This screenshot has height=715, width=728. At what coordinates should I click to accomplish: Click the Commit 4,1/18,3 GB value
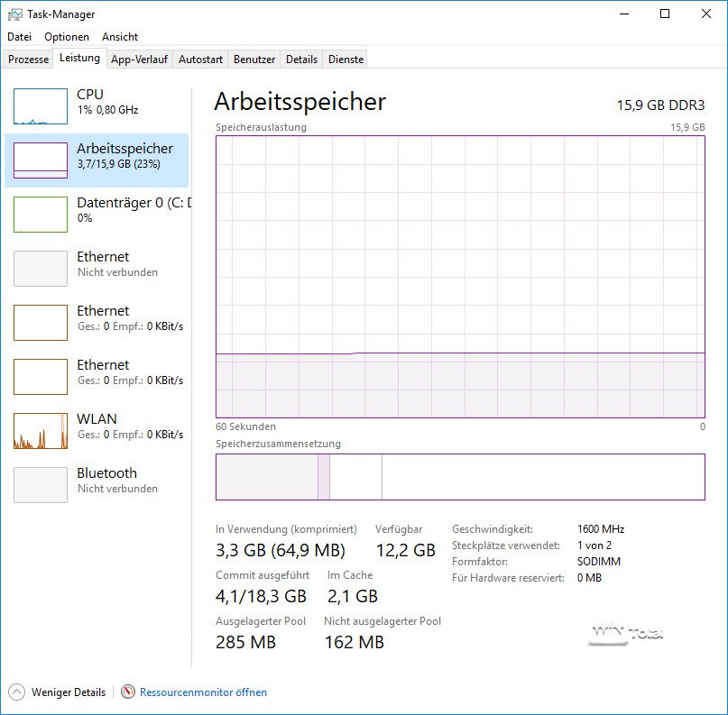click(261, 596)
